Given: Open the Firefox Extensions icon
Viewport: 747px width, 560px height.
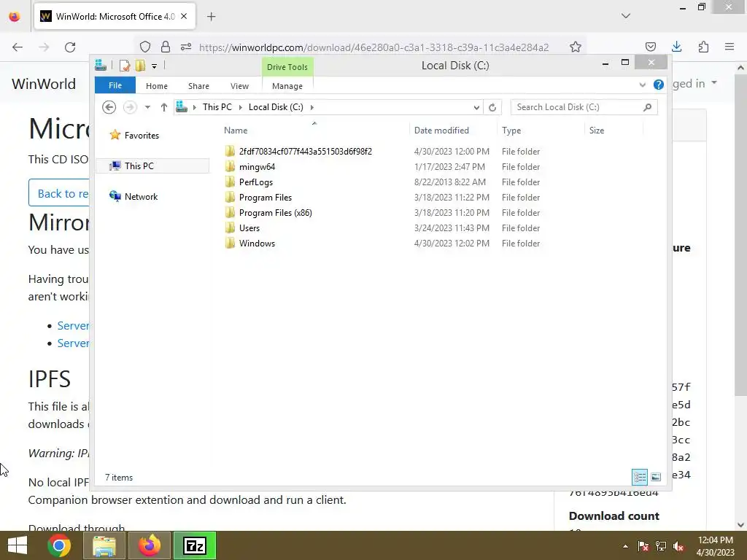Looking at the screenshot, I should point(703,47).
